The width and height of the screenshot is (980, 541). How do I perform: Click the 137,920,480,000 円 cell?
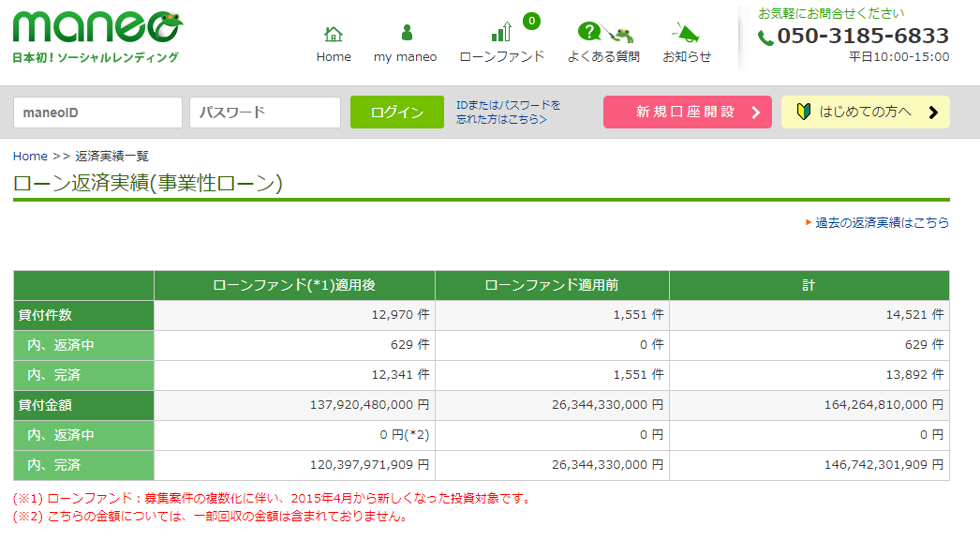(294, 405)
